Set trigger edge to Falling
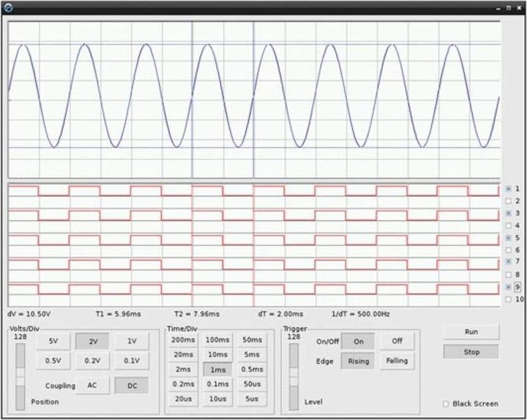The height and width of the screenshot is (420, 527). (x=396, y=361)
